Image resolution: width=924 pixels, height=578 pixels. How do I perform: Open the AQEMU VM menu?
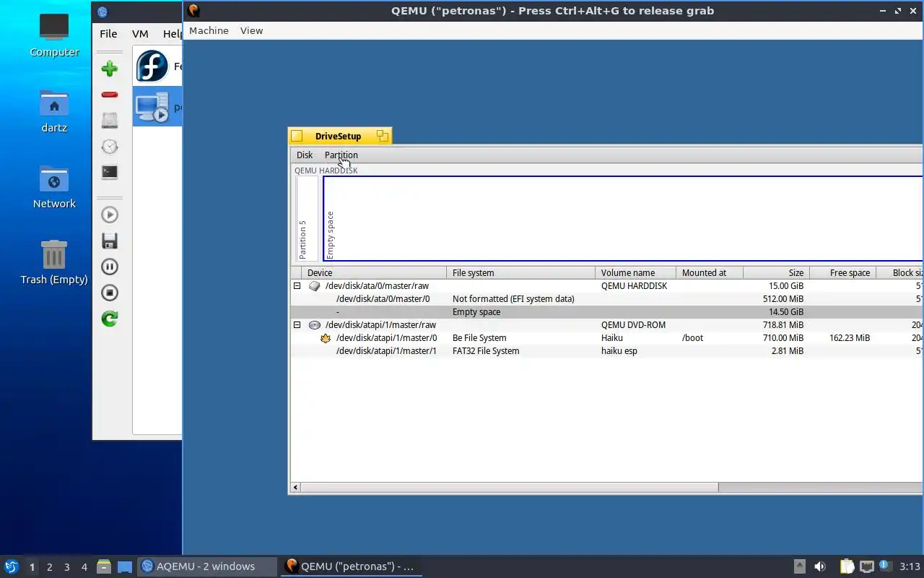[140, 33]
